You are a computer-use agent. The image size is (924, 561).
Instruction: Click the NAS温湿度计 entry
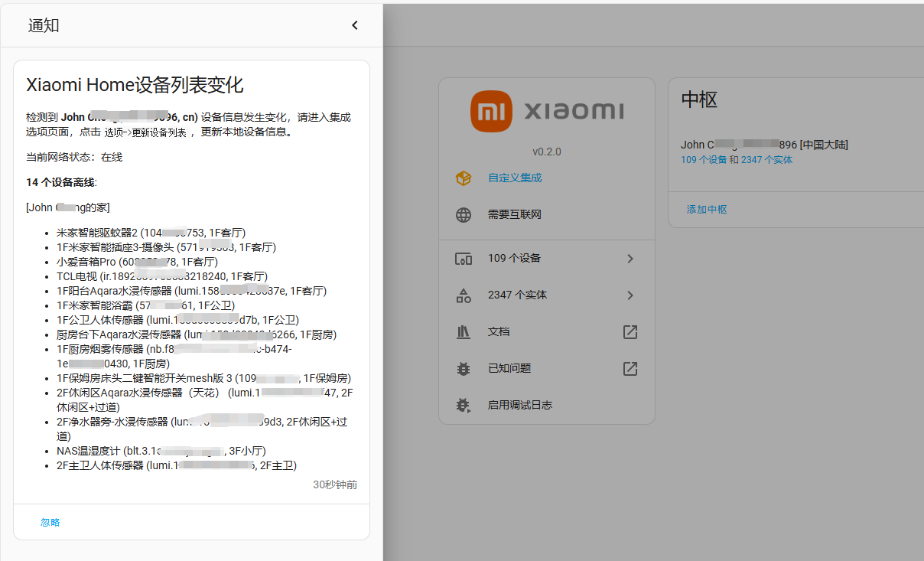(161, 451)
